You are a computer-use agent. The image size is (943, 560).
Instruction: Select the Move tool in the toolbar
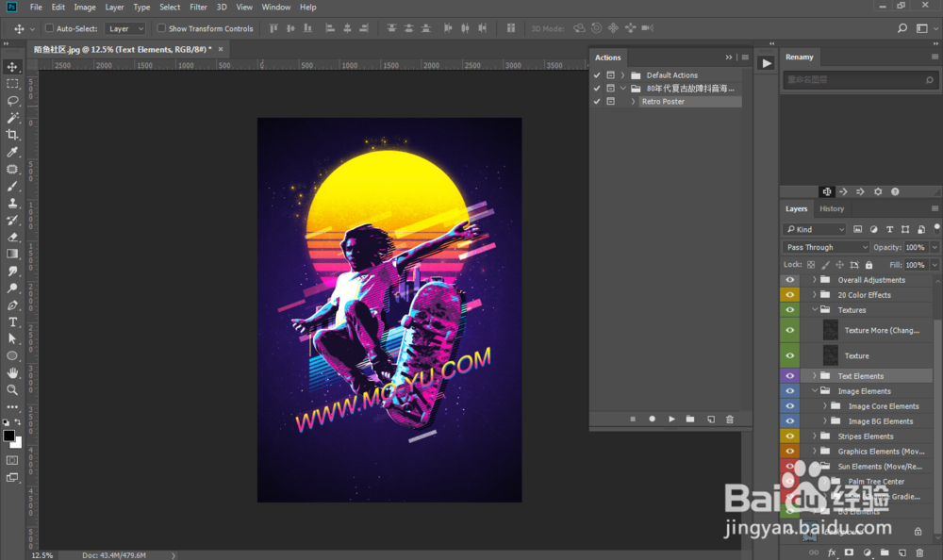point(12,67)
